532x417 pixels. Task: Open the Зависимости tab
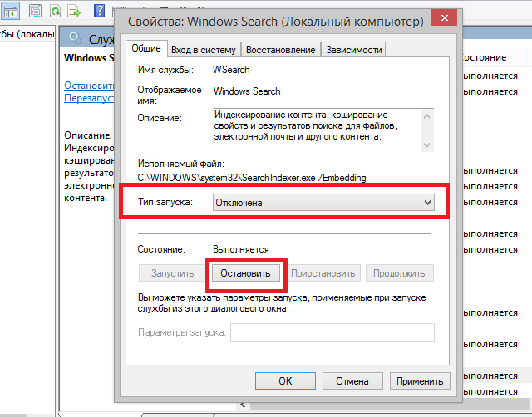click(x=353, y=50)
